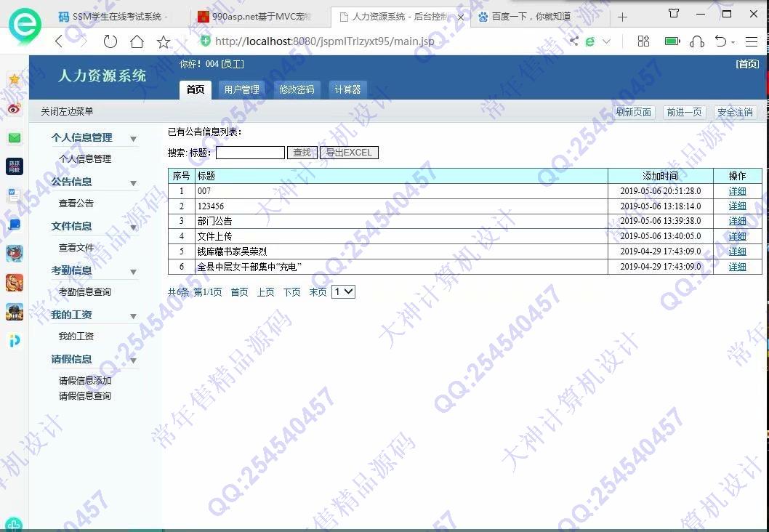
Task: Click the iP icon in sidebar
Action: click(15, 340)
